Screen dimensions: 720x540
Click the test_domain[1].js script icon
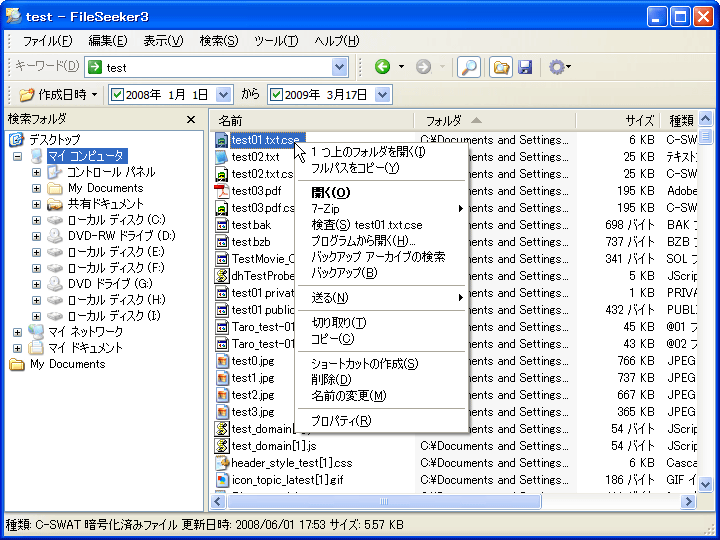pyautogui.click(x=222, y=445)
